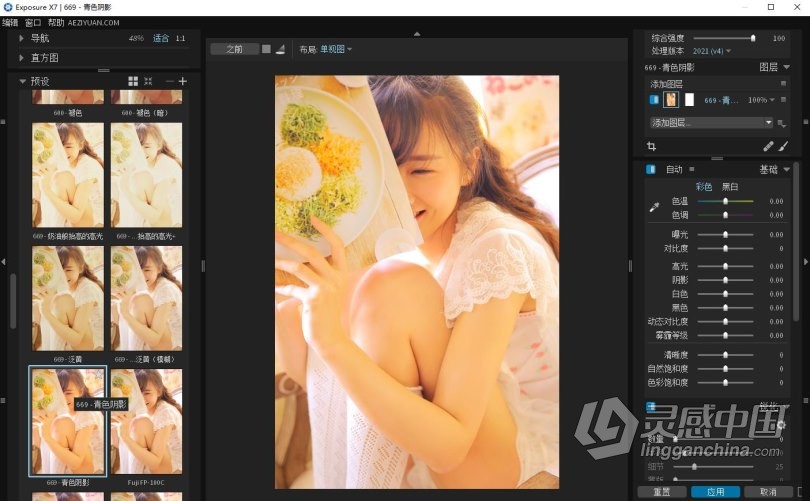The height and width of the screenshot is (501, 810).
Task: Select the 669-泛黄 preset thumbnail
Action: [x=68, y=298]
